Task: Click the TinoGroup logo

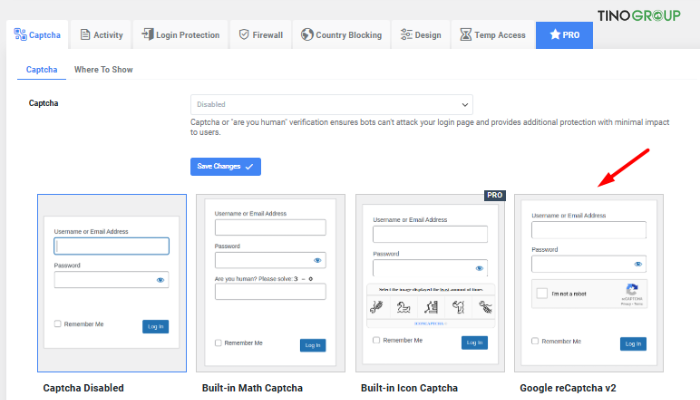Action: click(x=639, y=16)
